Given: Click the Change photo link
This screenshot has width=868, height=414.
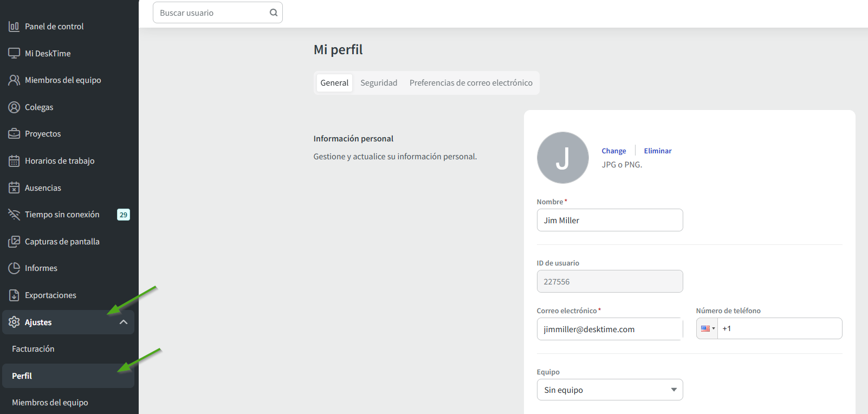Looking at the screenshot, I should [613, 151].
